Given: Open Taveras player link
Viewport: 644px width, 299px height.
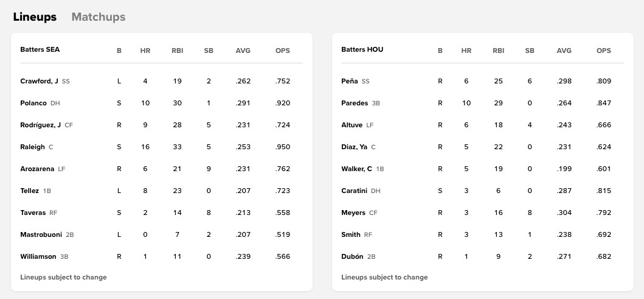Looking at the screenshot, I should [33, 213].
